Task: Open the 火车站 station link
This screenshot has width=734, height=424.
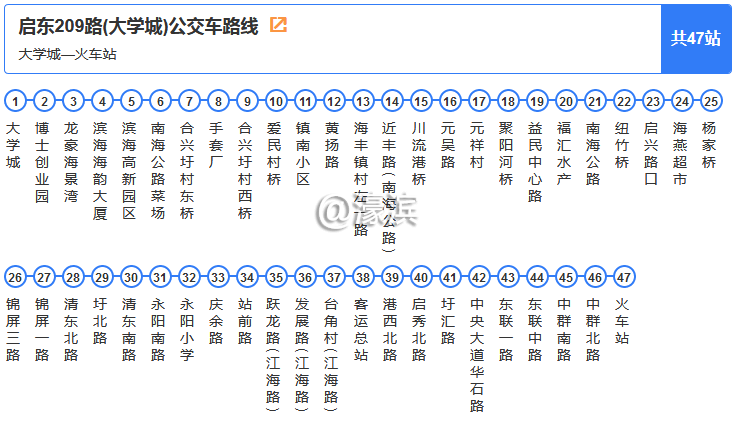Action: (623, 321)
